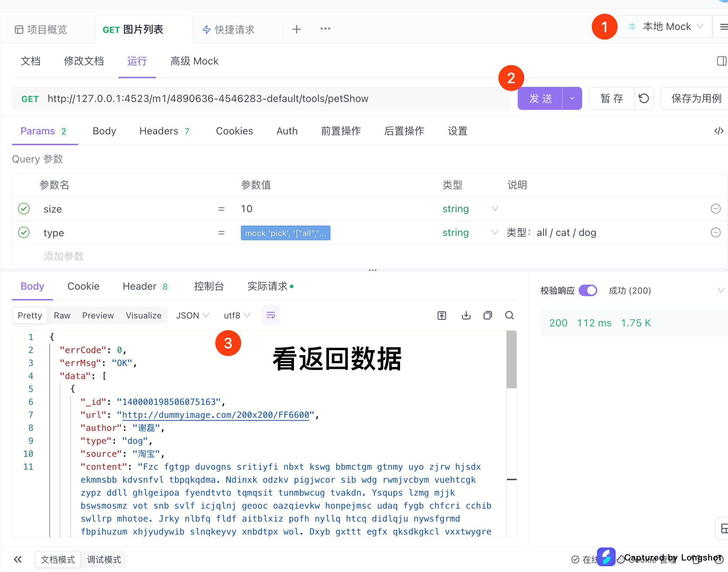Open the Auth request tab
Image resolution: width=728 pixels, height=572 pixels.
tap(287, 131)
